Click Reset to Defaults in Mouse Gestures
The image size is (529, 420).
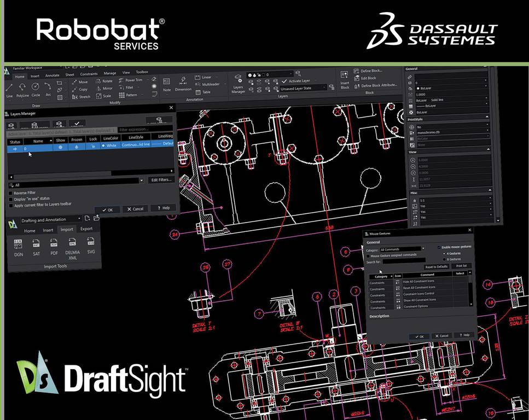[x=436, y=266]
